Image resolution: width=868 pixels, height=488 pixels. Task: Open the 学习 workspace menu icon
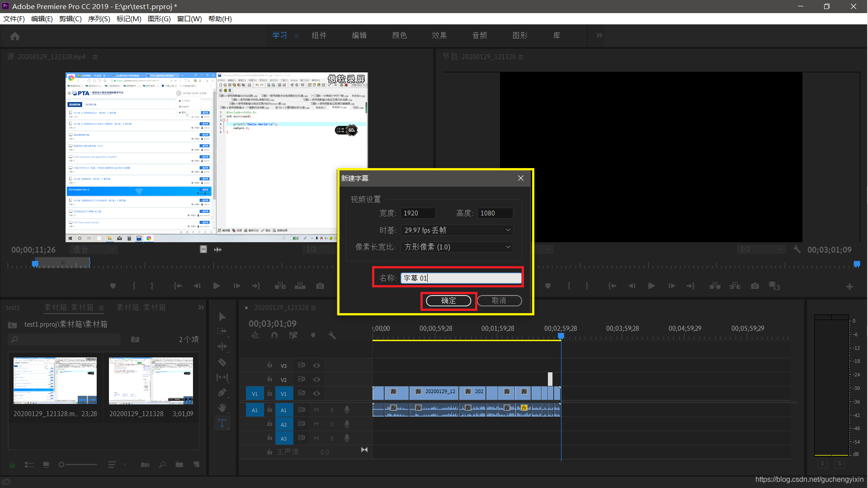coord(297,36)
